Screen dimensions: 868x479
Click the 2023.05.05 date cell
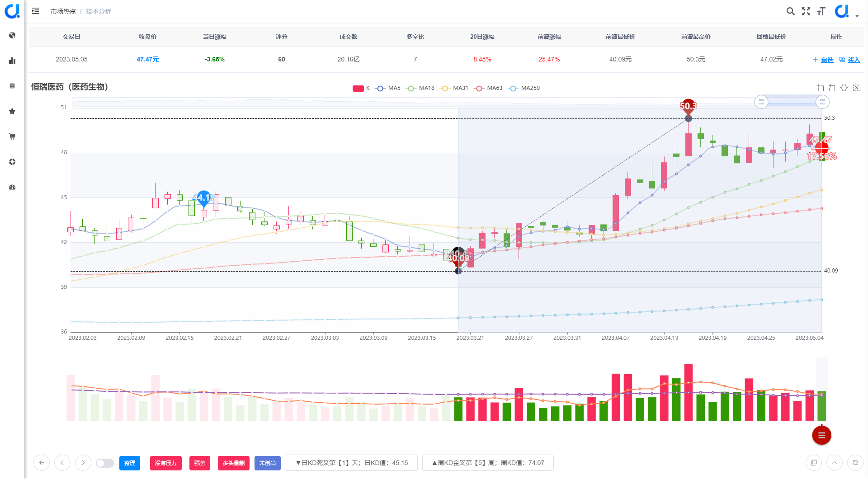click(x=71, y=59)
